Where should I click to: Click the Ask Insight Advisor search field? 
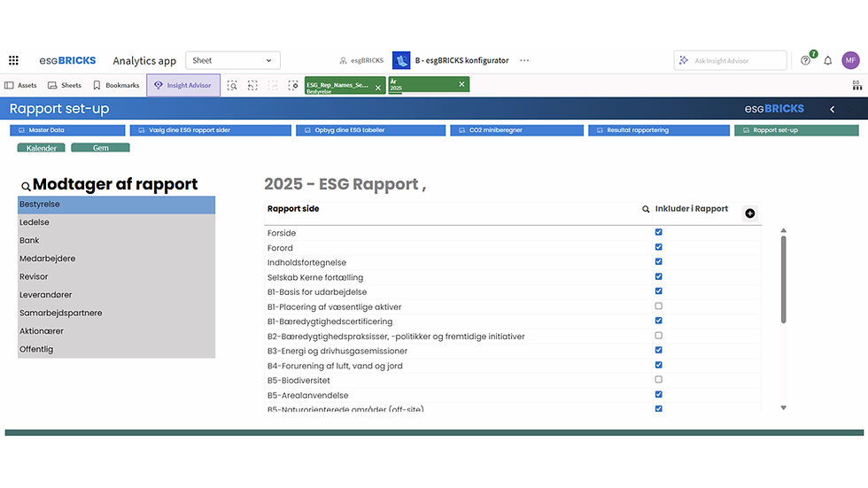point(730,60)
